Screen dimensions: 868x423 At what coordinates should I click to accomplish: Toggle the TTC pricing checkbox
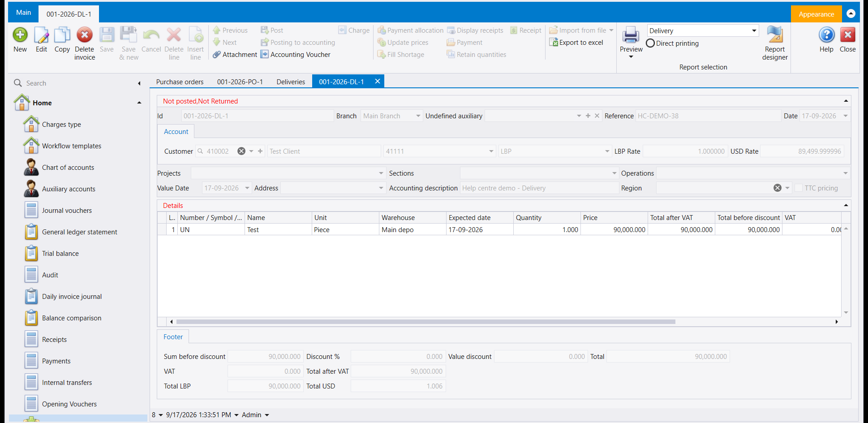799,188
